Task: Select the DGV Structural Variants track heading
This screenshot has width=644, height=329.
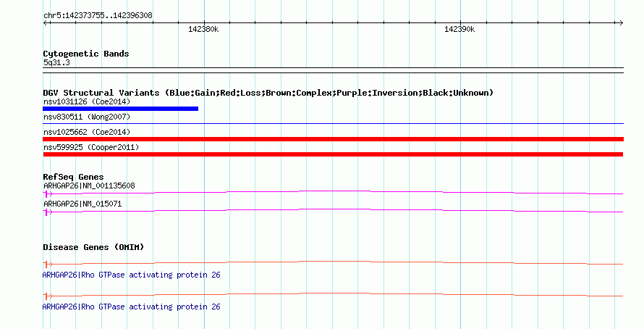Action: (x=268, y=93)
